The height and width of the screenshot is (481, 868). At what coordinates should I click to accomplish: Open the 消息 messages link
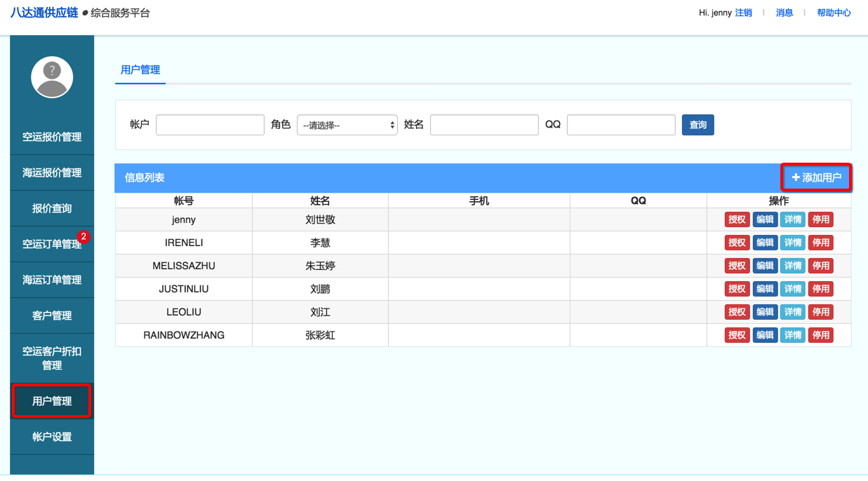tap(784, 13)
